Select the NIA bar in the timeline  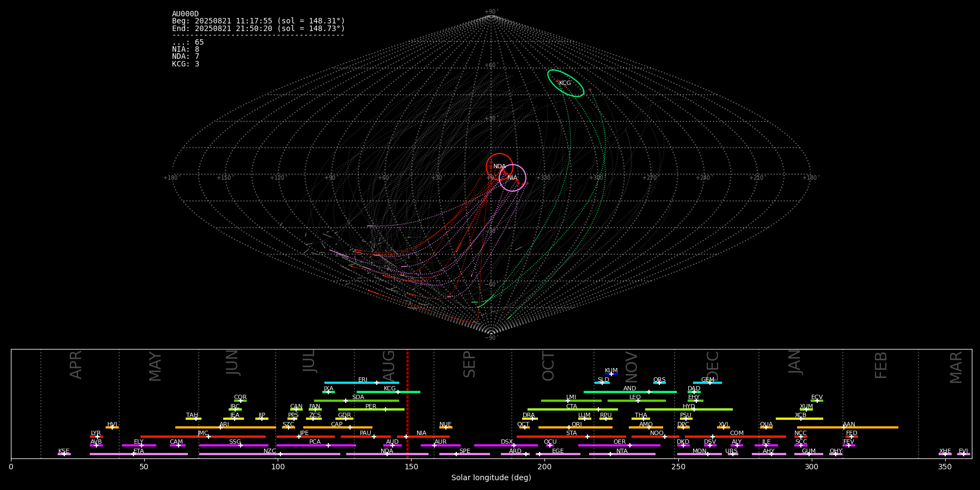coord(423,437)
